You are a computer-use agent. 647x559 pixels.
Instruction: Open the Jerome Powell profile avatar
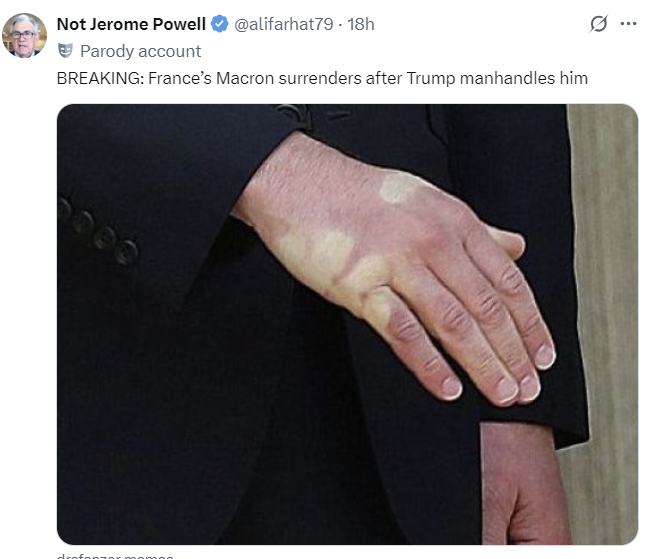(24, 35)
